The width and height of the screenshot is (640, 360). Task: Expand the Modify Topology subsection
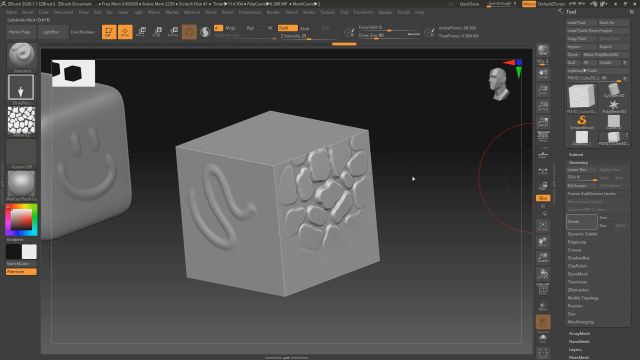583,298
